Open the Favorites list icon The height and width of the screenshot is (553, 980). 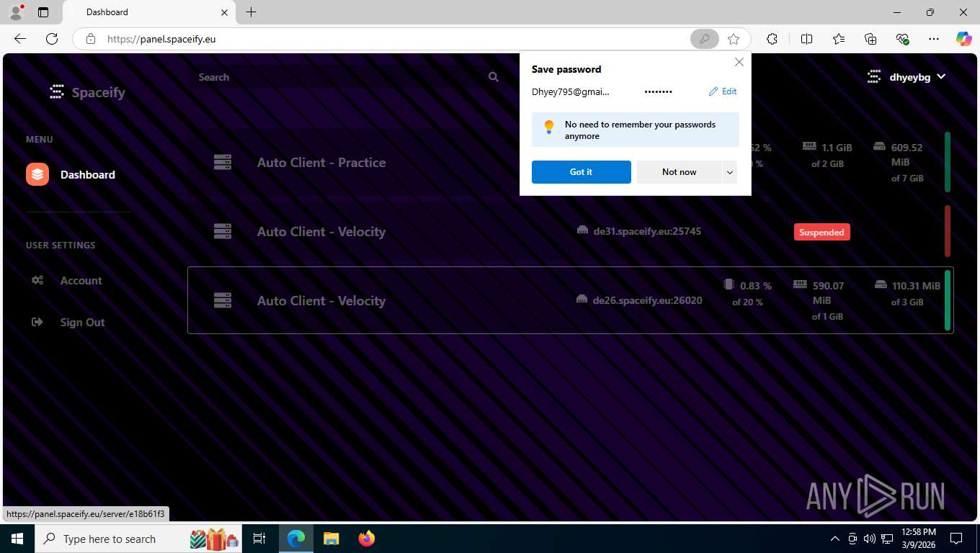click(839, 39)
